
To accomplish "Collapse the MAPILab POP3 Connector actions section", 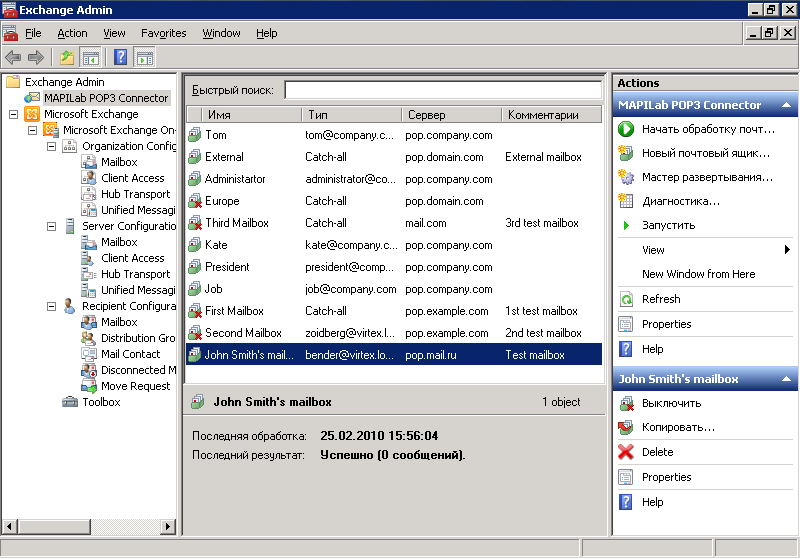I will [786, 105].
